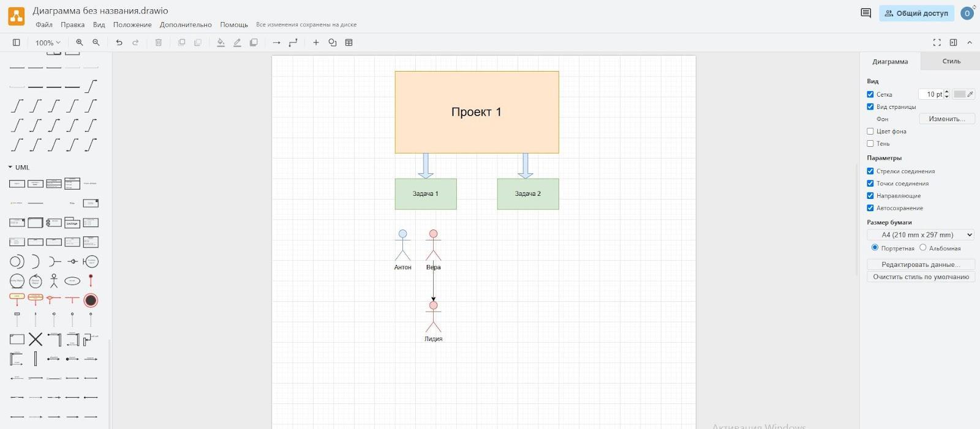Collapse the UML shapes section
The image size is (980, 429).
pos(10,167)
